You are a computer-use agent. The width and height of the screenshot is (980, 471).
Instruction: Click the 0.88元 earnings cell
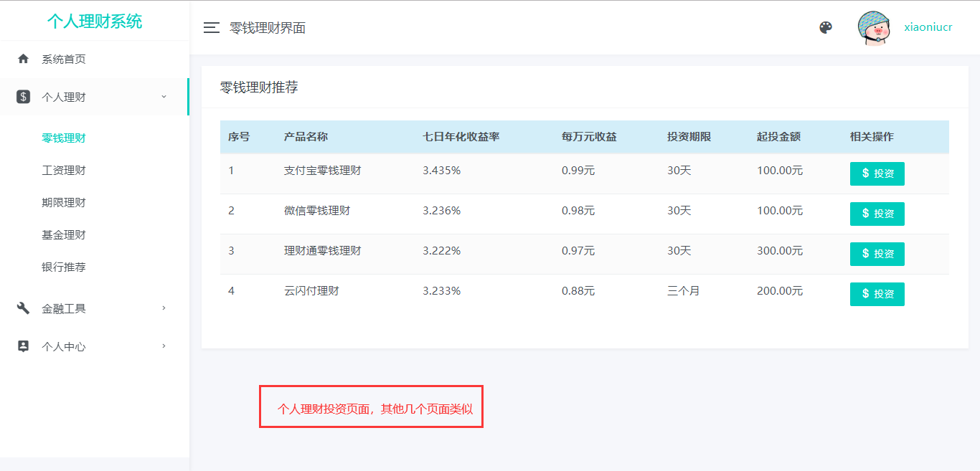[578, 291]
